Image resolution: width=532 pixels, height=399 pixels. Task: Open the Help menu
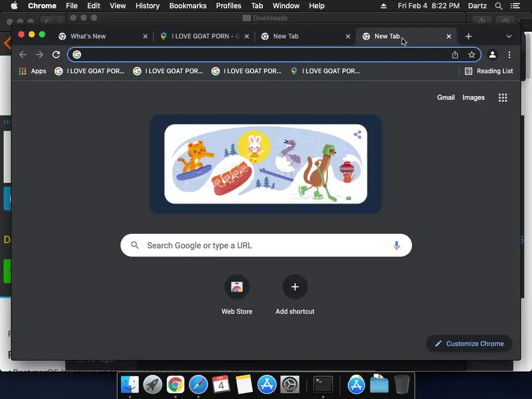(x=316, y=6)
